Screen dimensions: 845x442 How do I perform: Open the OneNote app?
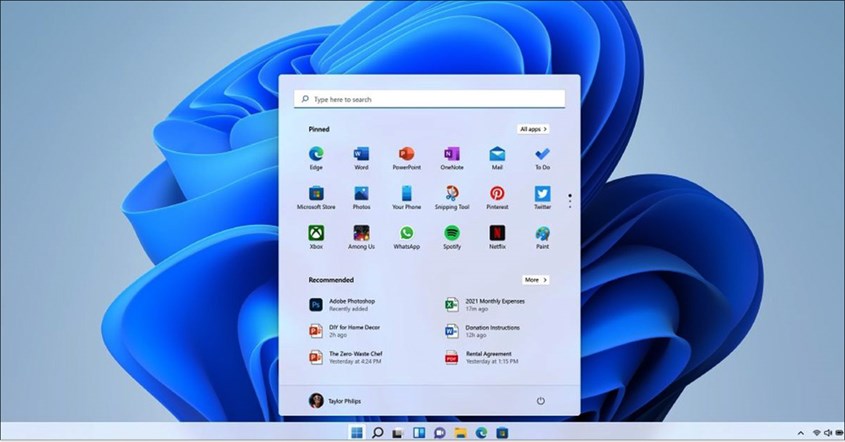click(452, 158)
